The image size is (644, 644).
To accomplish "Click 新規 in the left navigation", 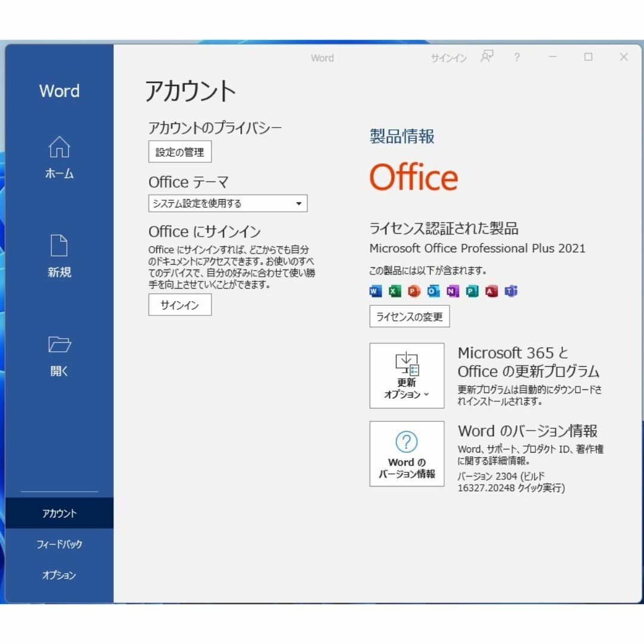I will tap(58, 255).
